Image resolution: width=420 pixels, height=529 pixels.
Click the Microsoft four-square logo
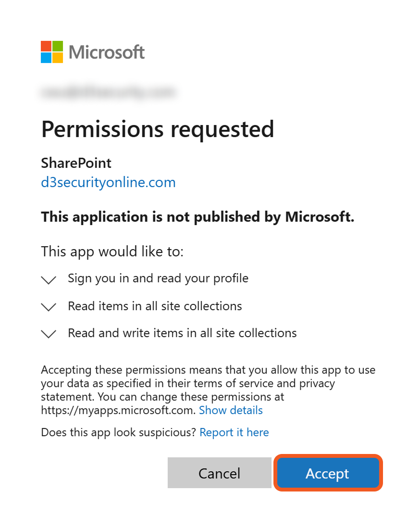(52, 52)
